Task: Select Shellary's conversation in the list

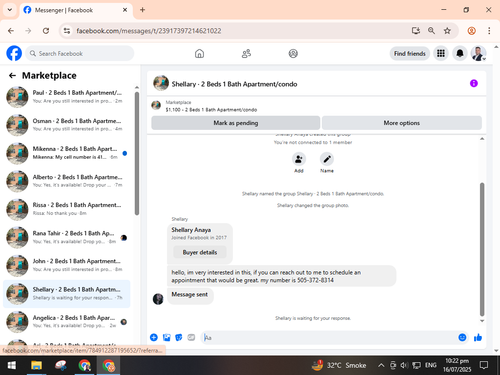Action: click(x=67, y=294)
